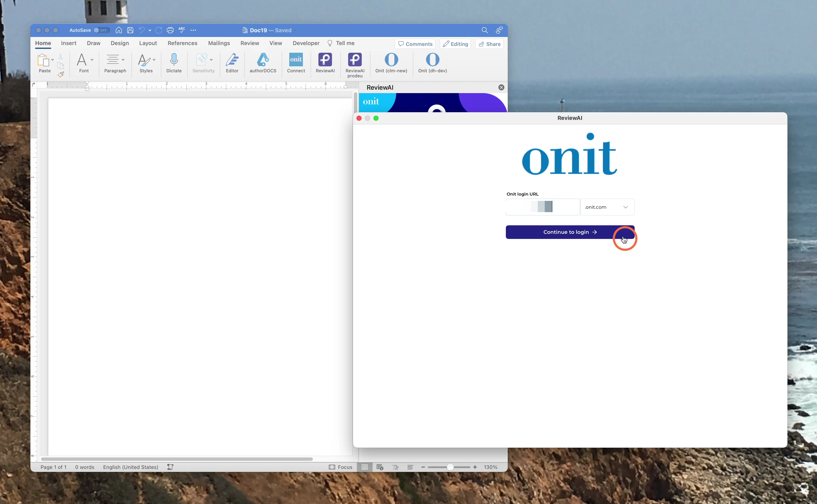
Task: Select the Format Painter brush
Action: click(x=61, y=74)
